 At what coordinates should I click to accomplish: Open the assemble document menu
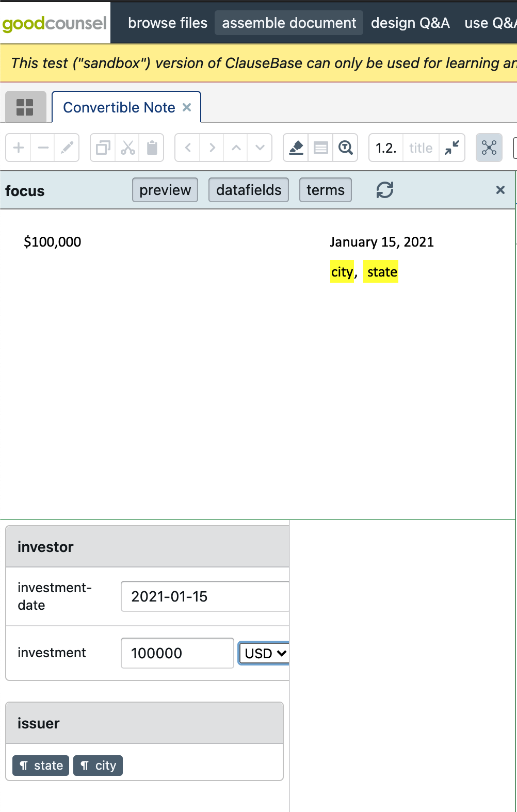[289, 23]
